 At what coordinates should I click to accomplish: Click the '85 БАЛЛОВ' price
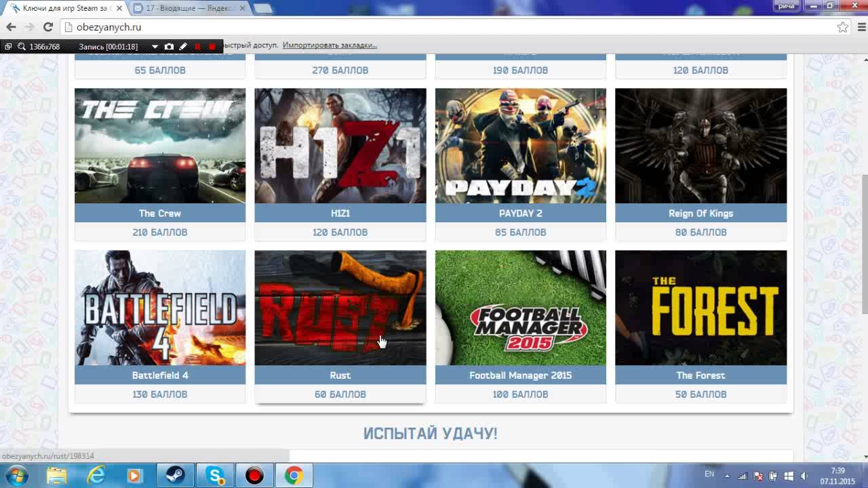[x=521, y=232]
